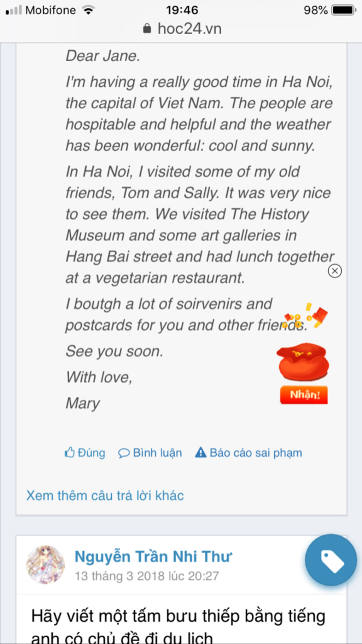
Task: Tap the post date 13 tháng 3 2018
Action: (x=147, y=576)
